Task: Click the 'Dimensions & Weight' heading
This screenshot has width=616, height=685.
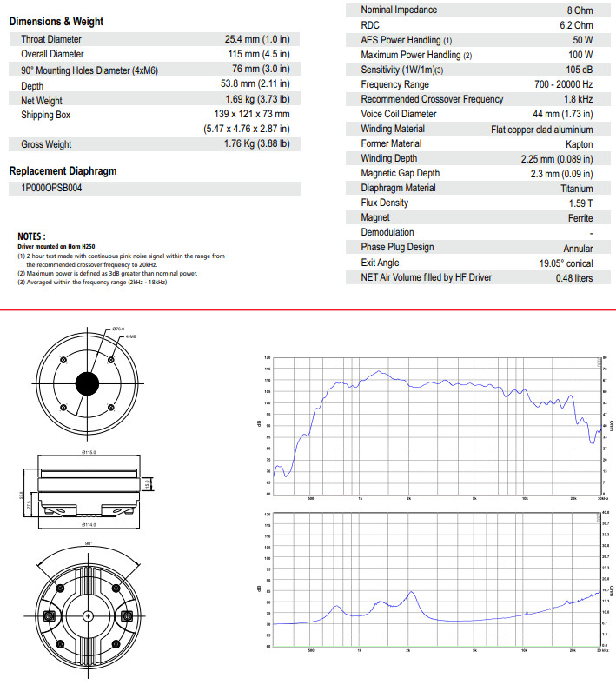Action: (56, 22)
